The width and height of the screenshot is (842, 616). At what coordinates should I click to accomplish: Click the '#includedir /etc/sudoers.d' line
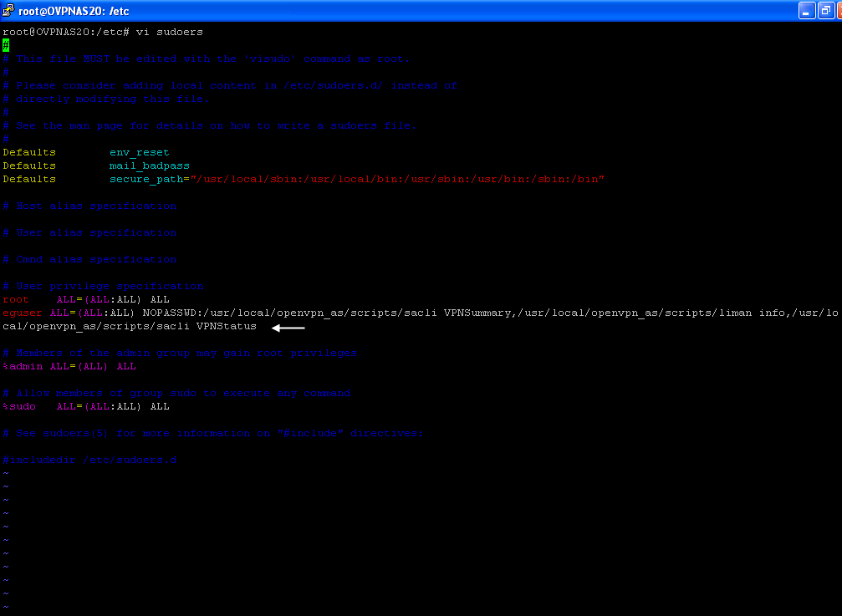(89, 461)
